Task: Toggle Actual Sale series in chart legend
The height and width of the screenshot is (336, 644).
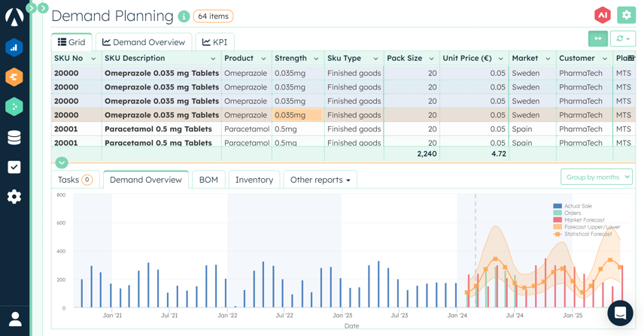Action: [x=577, y=206]
